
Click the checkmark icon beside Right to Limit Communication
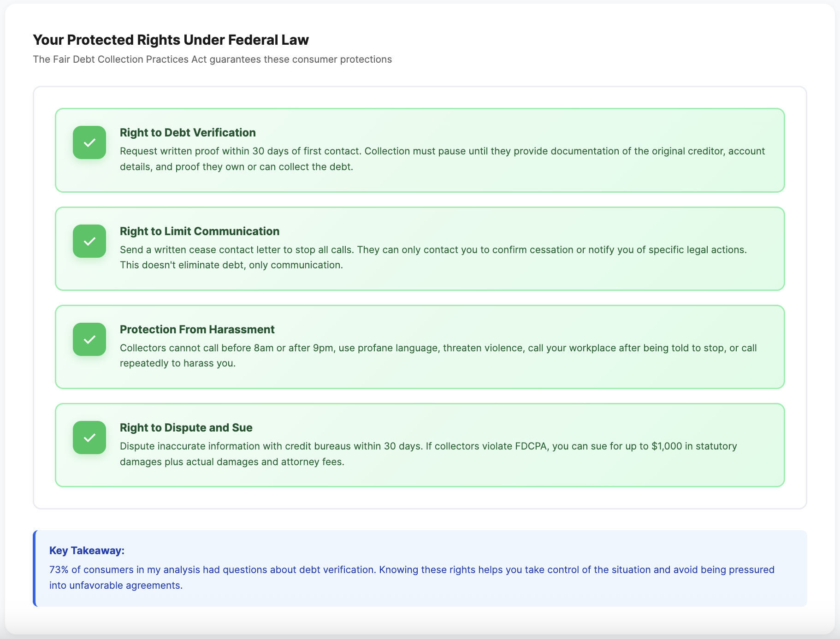point(89,241)
